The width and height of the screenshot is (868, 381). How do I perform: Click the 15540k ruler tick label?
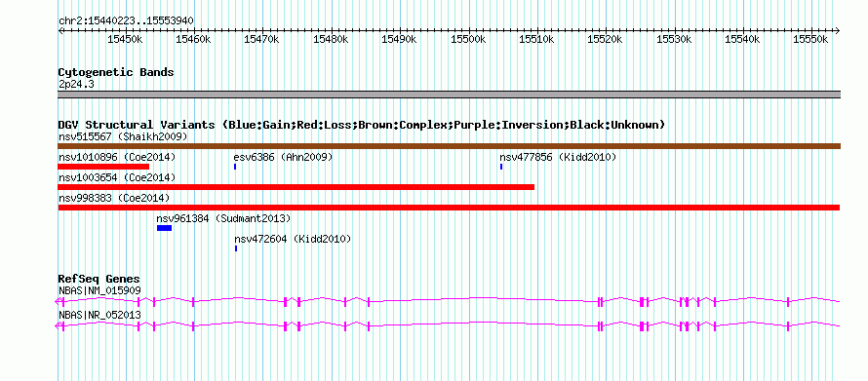(x=742, y=39)
